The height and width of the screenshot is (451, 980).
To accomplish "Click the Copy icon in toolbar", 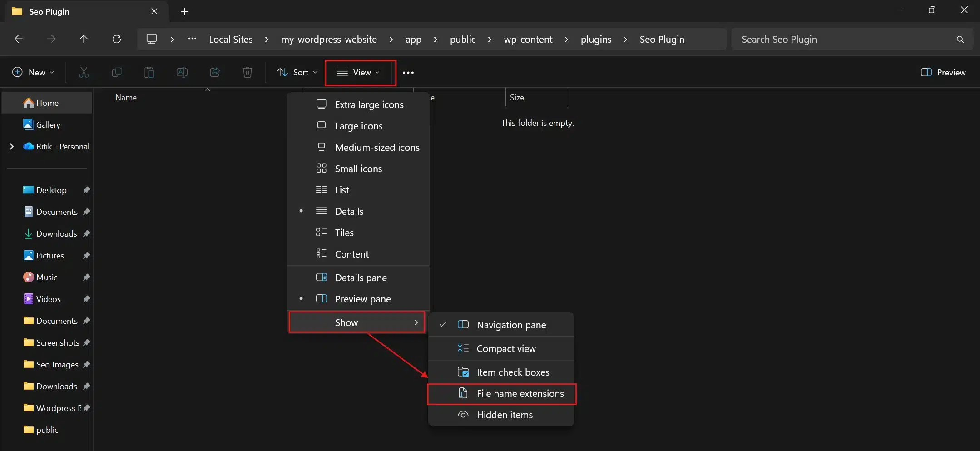I will [x=117, y=72].
